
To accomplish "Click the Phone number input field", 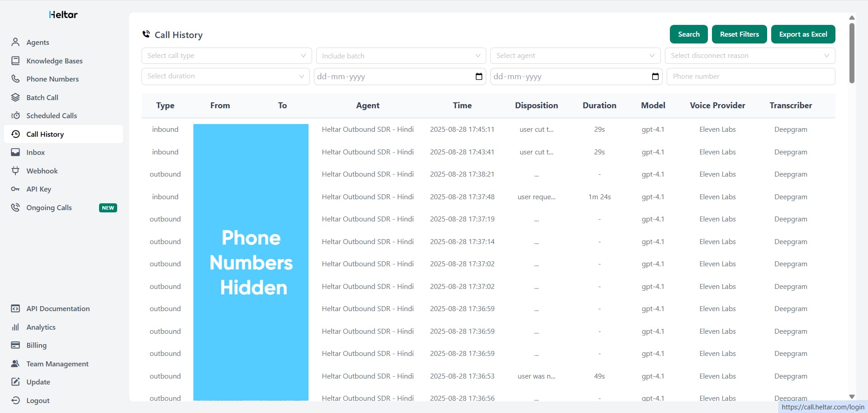I will click(x=751, y=76).
